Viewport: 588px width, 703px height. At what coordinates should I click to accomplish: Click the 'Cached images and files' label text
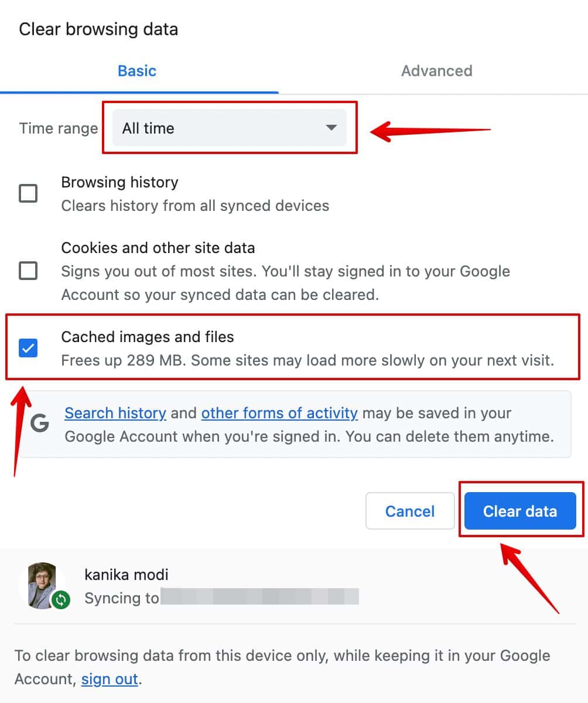point(147,337)
